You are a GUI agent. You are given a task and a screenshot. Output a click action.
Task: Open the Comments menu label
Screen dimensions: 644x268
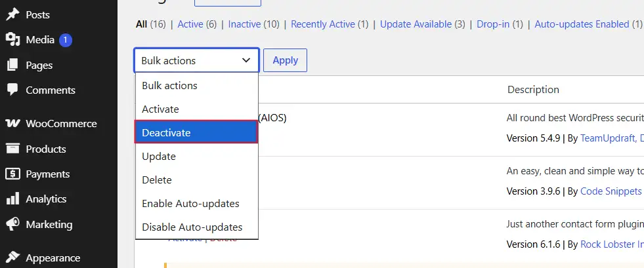point(51,90)
